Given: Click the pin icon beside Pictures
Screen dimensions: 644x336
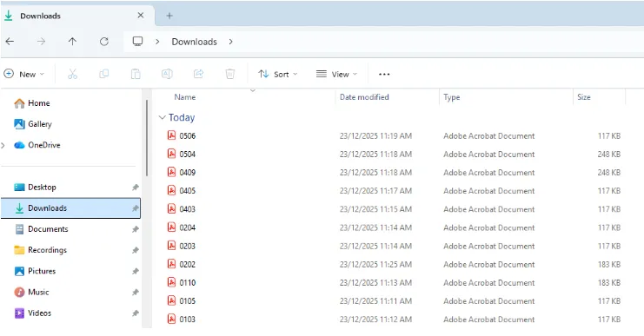Looking at the screenshot, I should click(135, 271).
